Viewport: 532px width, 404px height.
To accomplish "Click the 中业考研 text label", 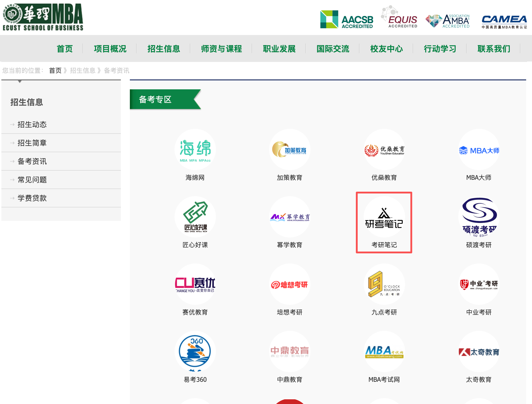I will pyautogui.click(x=479, y=312).
